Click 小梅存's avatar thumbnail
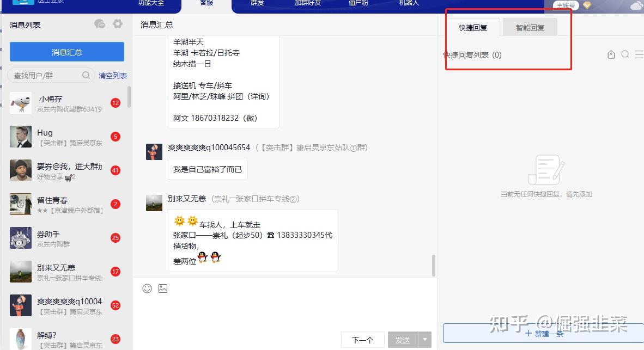 pos(21,102)
